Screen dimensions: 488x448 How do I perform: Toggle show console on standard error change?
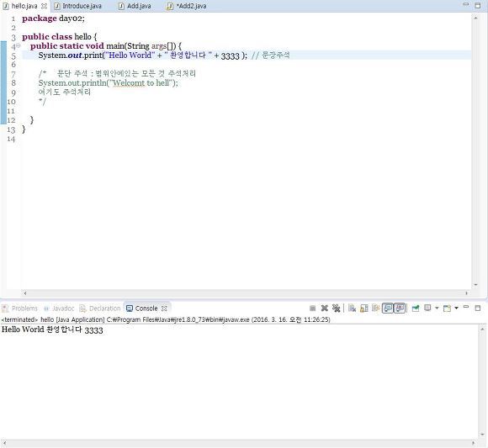(400, 308)
